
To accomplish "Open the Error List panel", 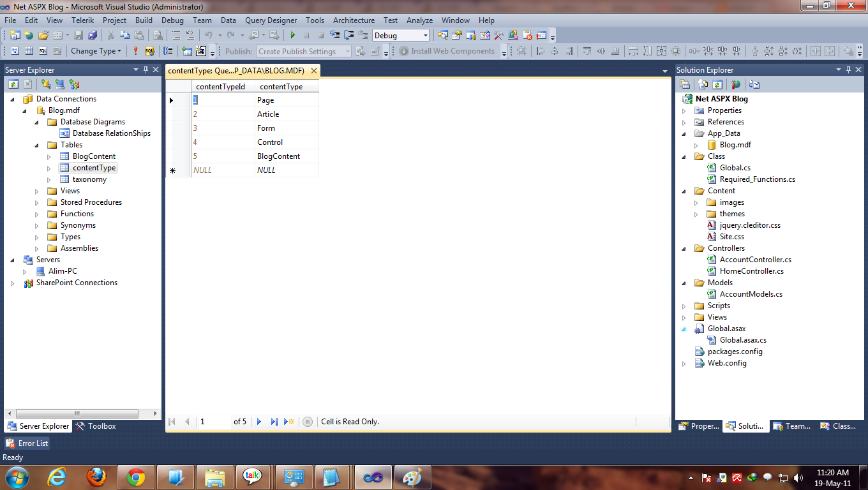I will (26, 443).
